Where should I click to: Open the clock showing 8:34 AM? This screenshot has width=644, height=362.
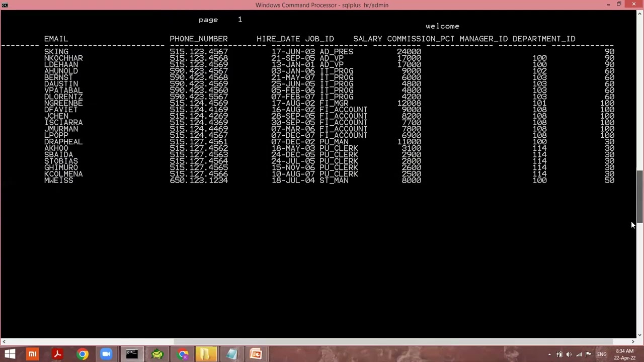625,351
